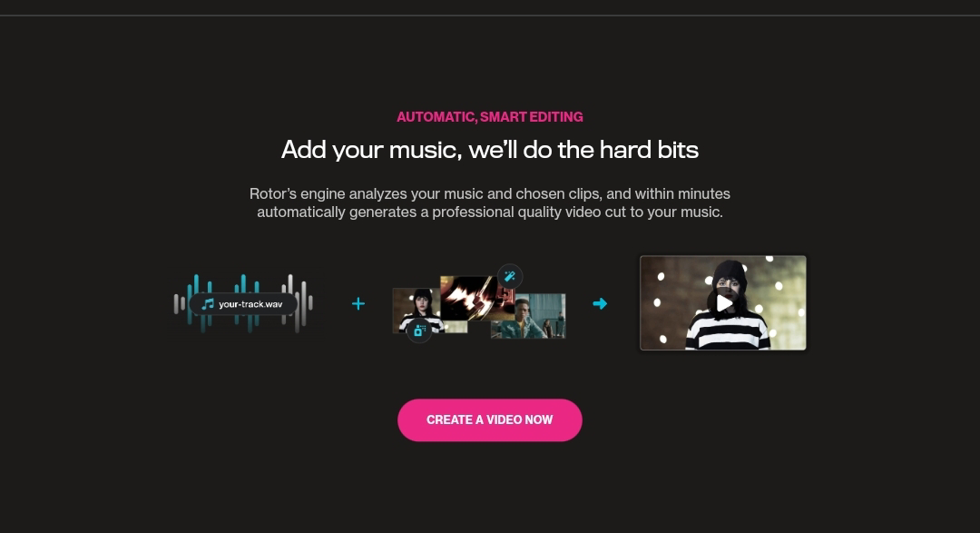Click the CREATE A VIDEO NOW button
Image resolution: width=980 pixels, height=533 pixels.
[490, 419]
